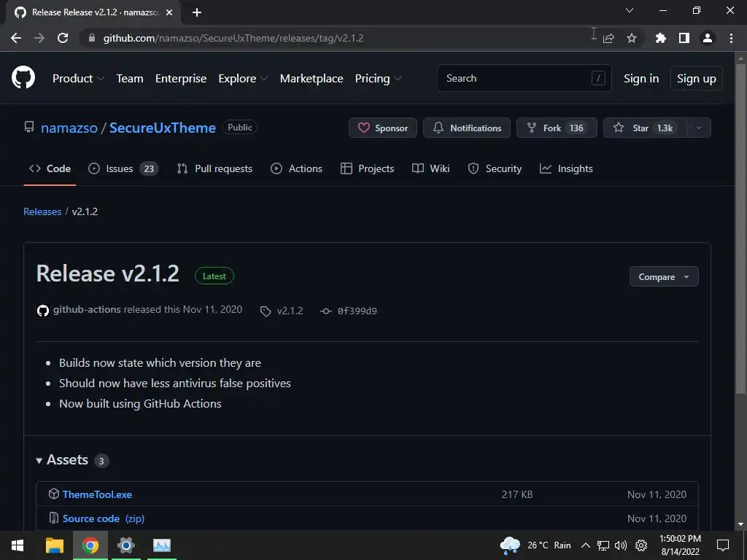Switch to the Insights tab
Image resolution: width=747 pixels, height=560 pixels.
click(566, 168)
